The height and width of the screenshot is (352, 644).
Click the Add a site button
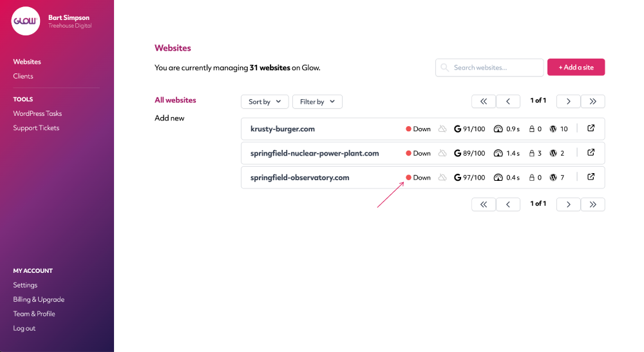pos(576,68)
